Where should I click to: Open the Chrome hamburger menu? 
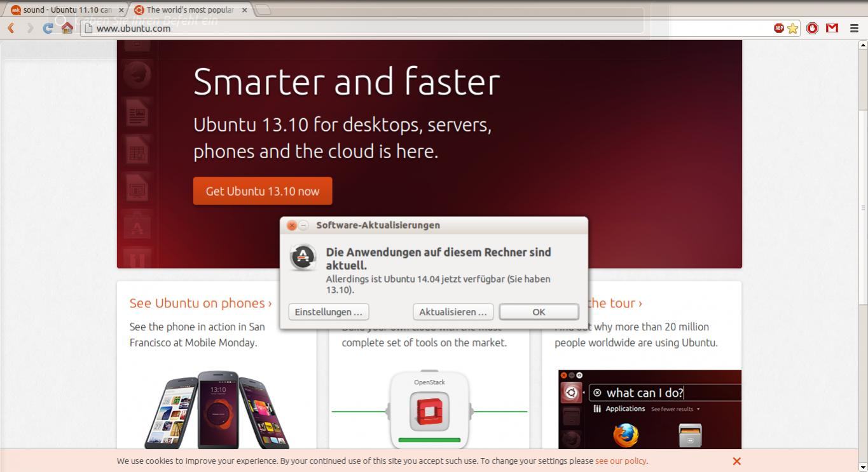(x=854, y=28)
